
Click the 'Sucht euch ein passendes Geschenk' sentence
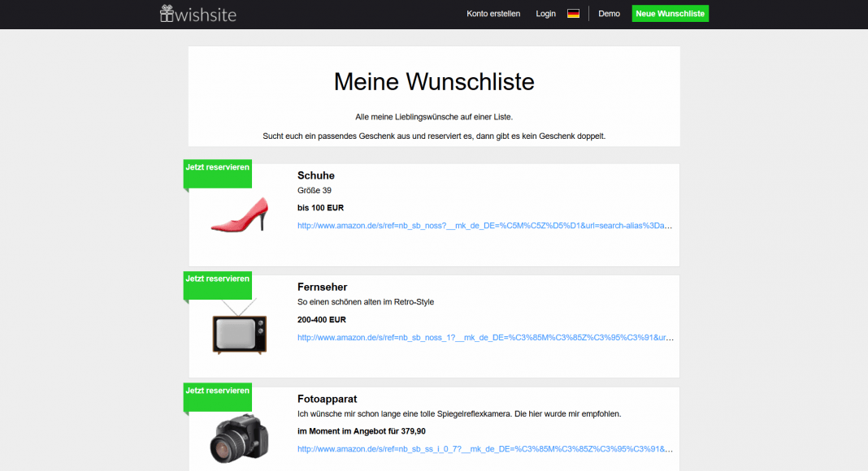click(x=434, y=136)
